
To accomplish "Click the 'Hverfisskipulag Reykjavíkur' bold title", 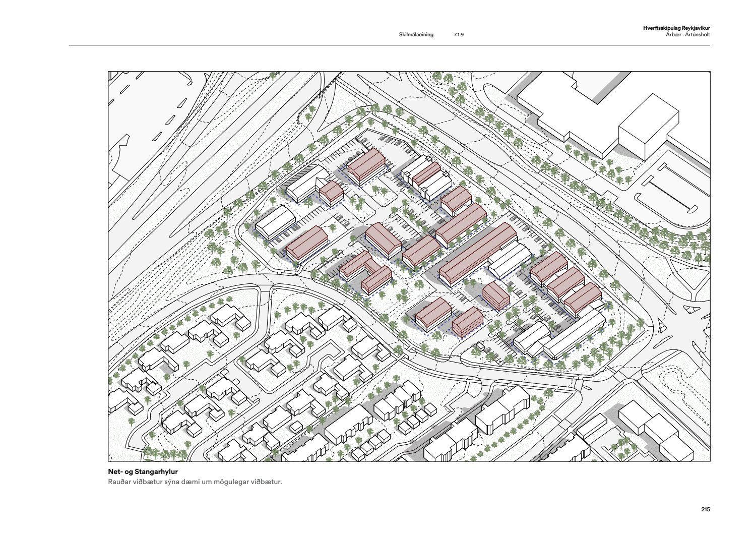I will click(x=676, y=29).
